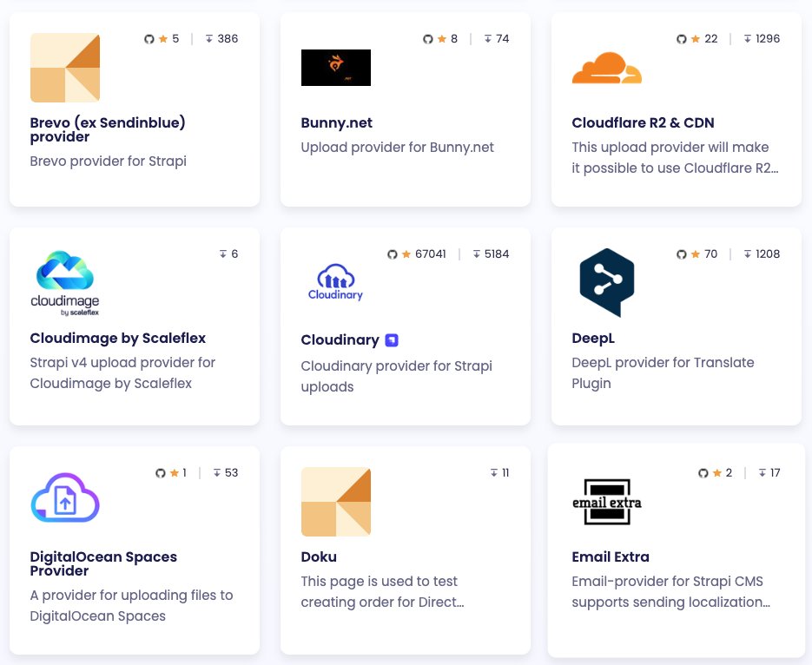
Task: Open the Doku title link
Action: click(319, 556)
